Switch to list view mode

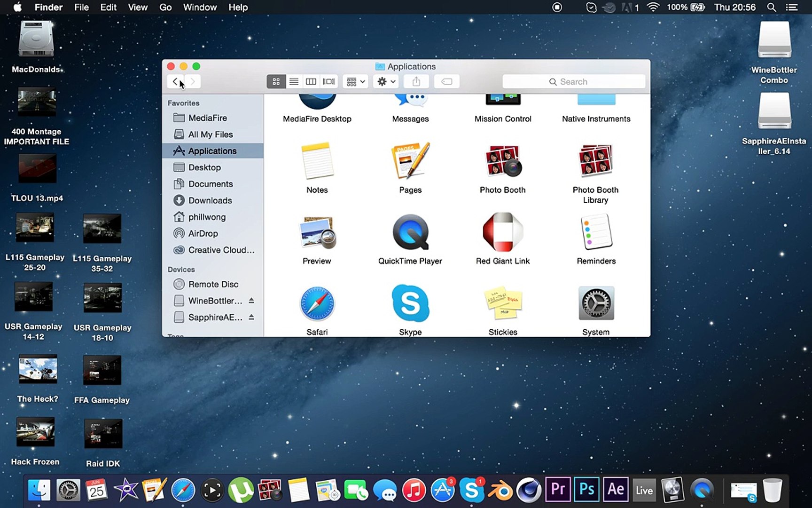pyautogui.click(x=294, y=82)
